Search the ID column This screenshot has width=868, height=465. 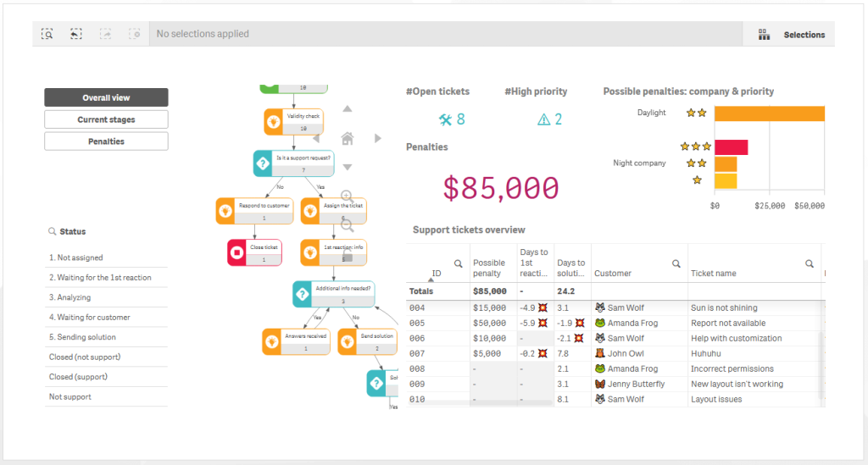coord(458,263)
